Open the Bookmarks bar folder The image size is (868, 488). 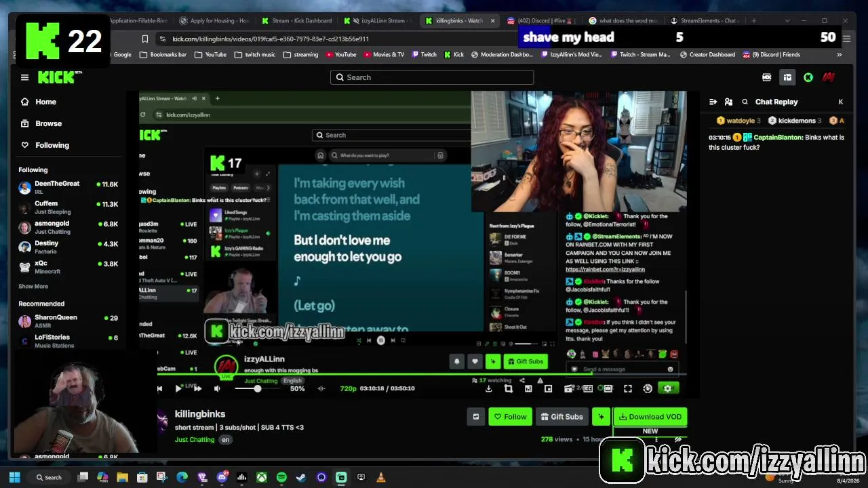(x=163, y=55)
